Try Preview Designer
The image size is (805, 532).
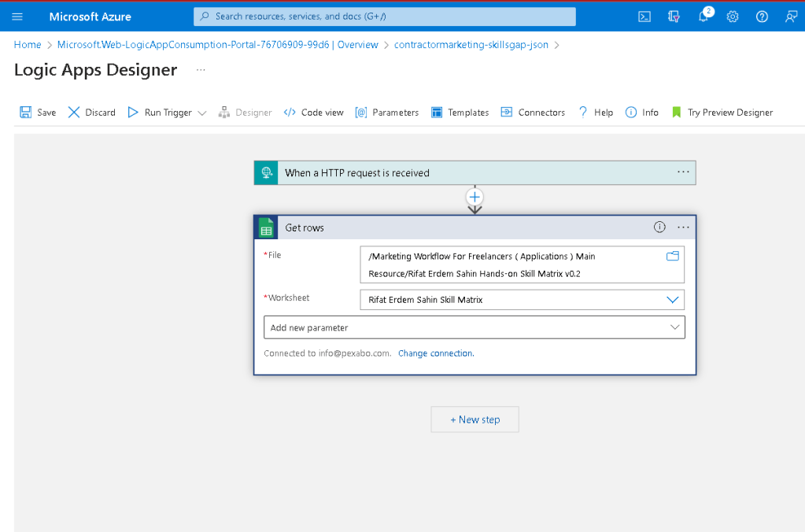(x=722, y=113)
